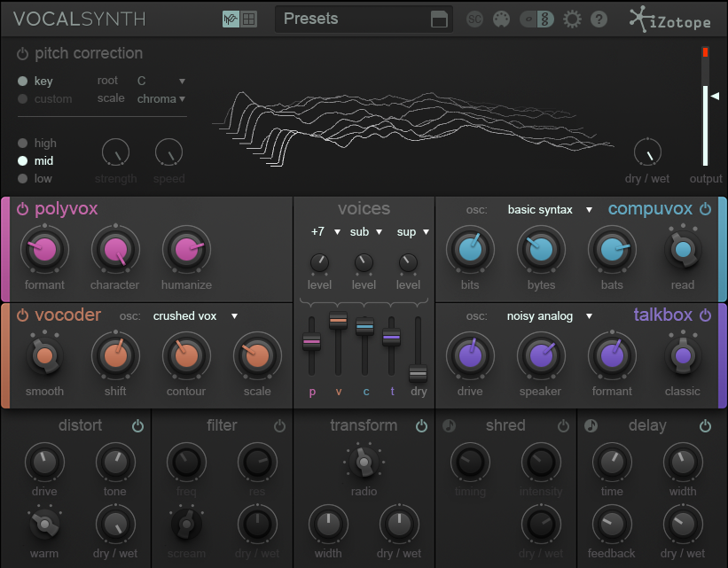This screenshot has width=728, height=568.
Task: Click the talkbox speaker knob
Action: (x=542, y=356)
